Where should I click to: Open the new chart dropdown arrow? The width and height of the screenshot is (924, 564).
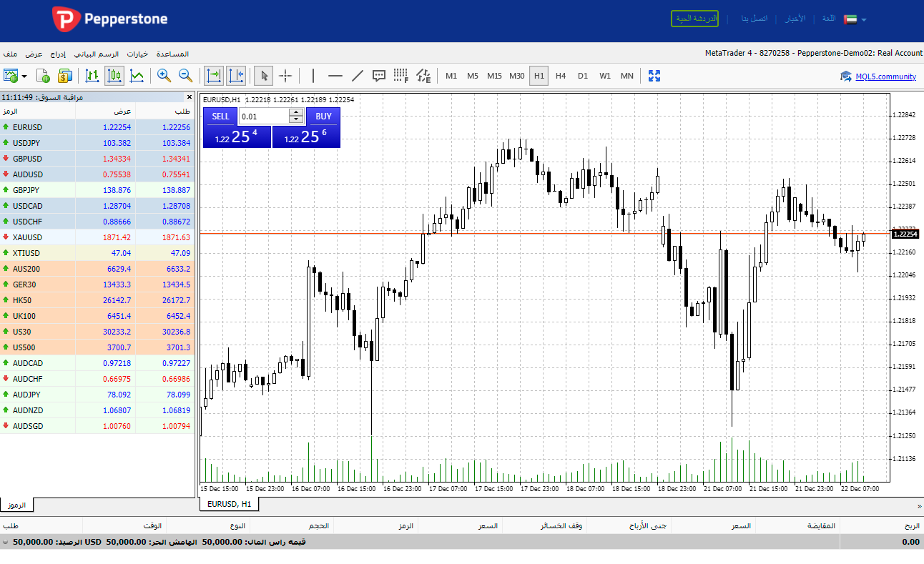pos(24,76)
